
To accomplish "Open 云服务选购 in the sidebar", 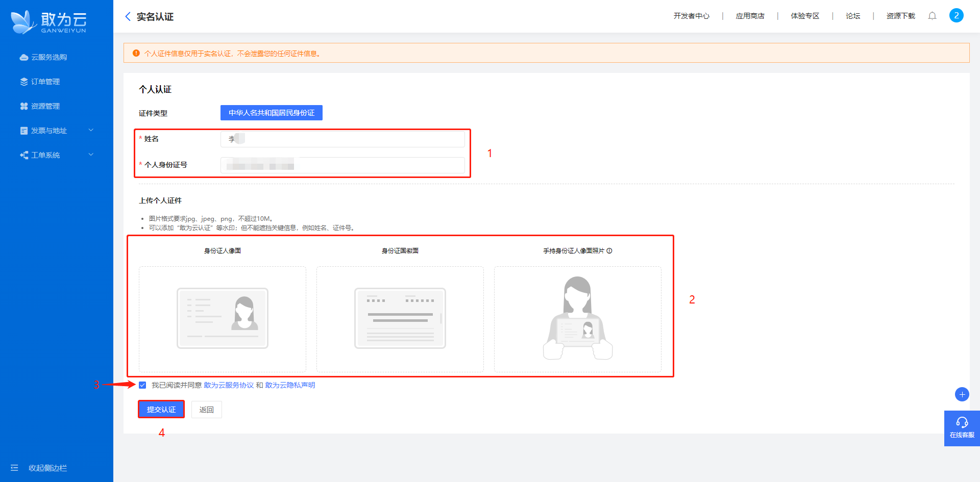I will [x=49, y=57].
